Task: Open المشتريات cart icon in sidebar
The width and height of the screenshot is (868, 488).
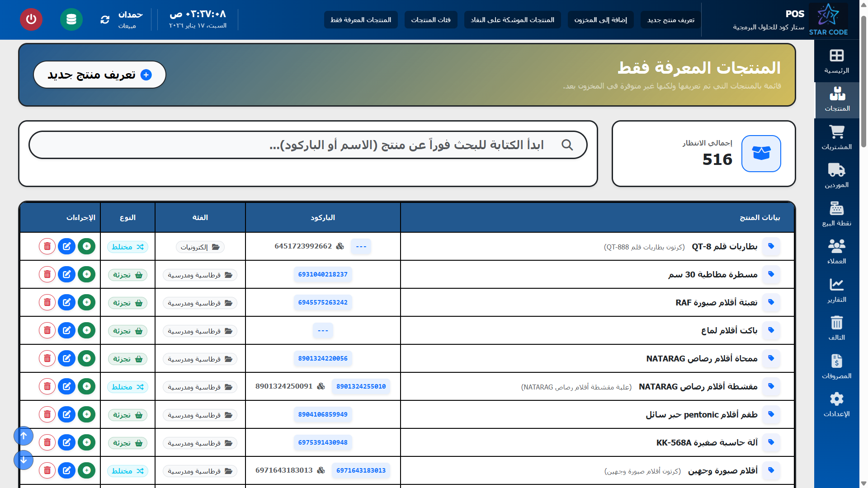Action: pos(836,138)
